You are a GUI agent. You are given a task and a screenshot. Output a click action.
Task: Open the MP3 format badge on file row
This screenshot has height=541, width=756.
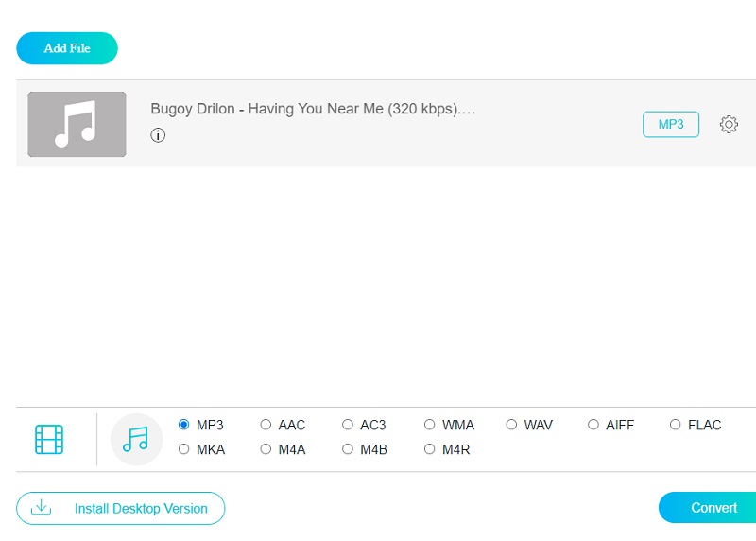(x=670, y=124)
